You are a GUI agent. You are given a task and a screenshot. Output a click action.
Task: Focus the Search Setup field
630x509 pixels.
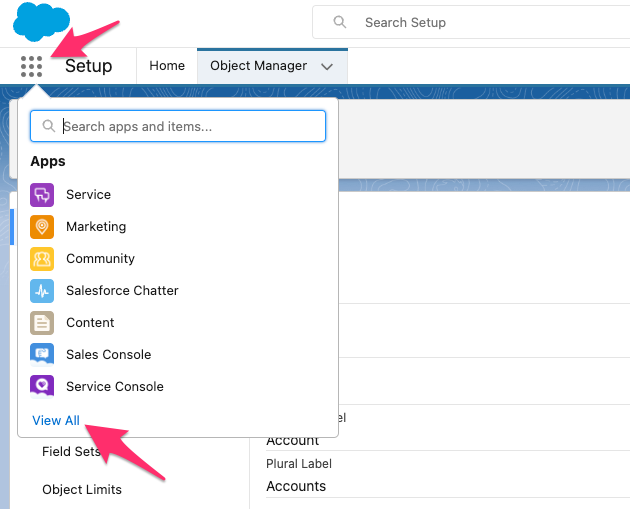471,22
